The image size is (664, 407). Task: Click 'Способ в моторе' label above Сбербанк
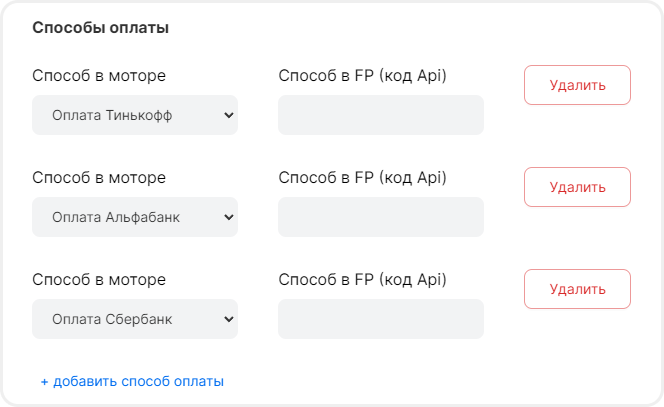99,279
